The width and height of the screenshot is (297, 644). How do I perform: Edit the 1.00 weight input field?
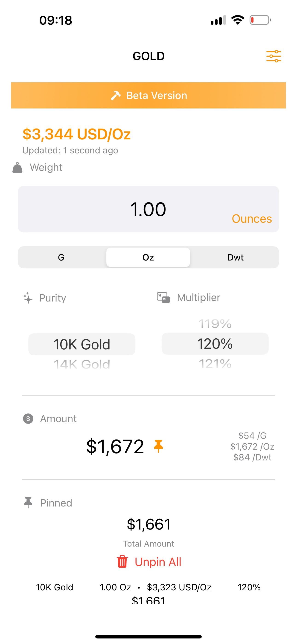click(148, 209)
